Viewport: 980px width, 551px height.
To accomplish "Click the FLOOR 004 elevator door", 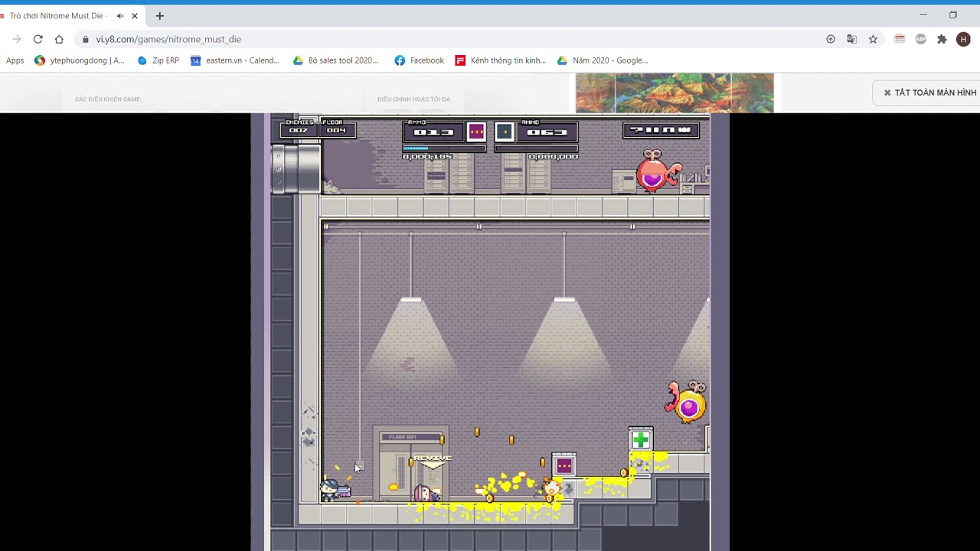I will click(411, 464).
